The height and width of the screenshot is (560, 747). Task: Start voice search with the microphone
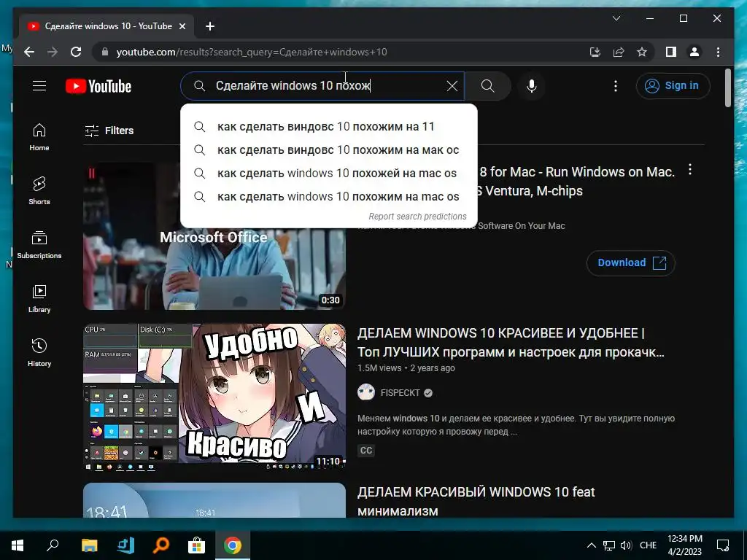click(532, 86)
